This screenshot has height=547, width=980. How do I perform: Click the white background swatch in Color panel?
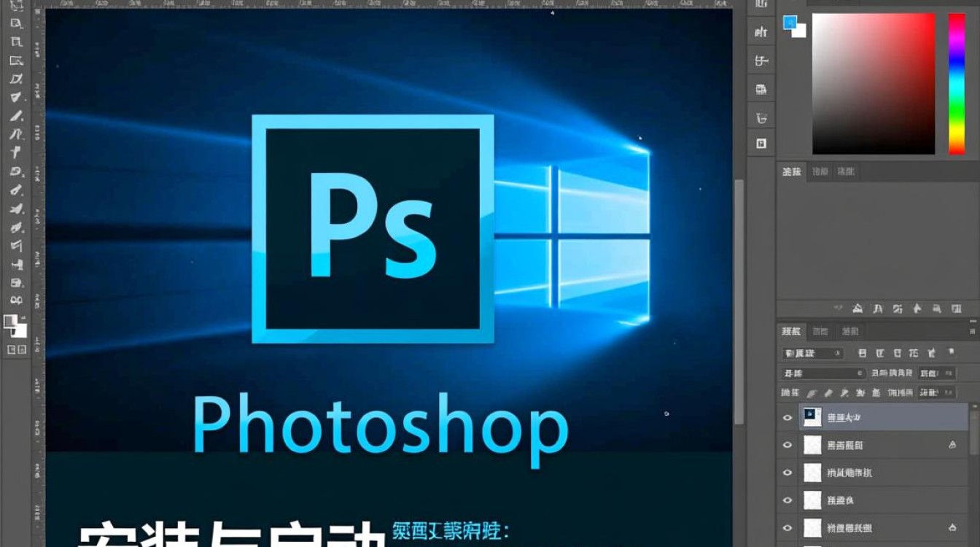[x=800, y=31]
